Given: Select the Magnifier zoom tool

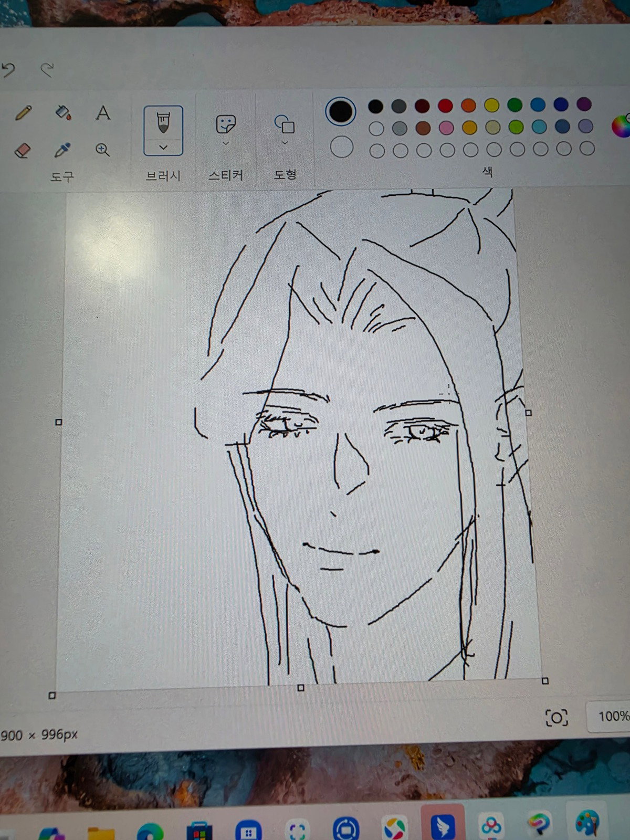Looking at the screenshot, I should (x=102, y=150).
